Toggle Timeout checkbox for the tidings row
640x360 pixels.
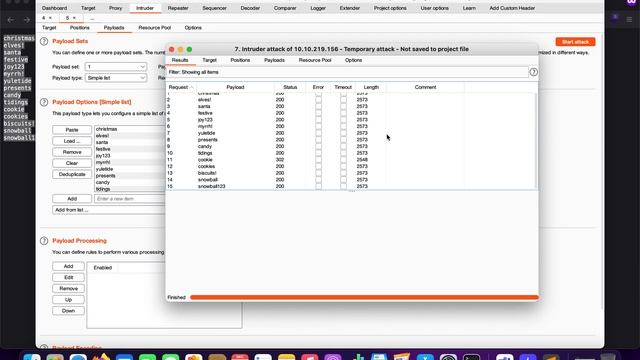[x=343, y=153]
